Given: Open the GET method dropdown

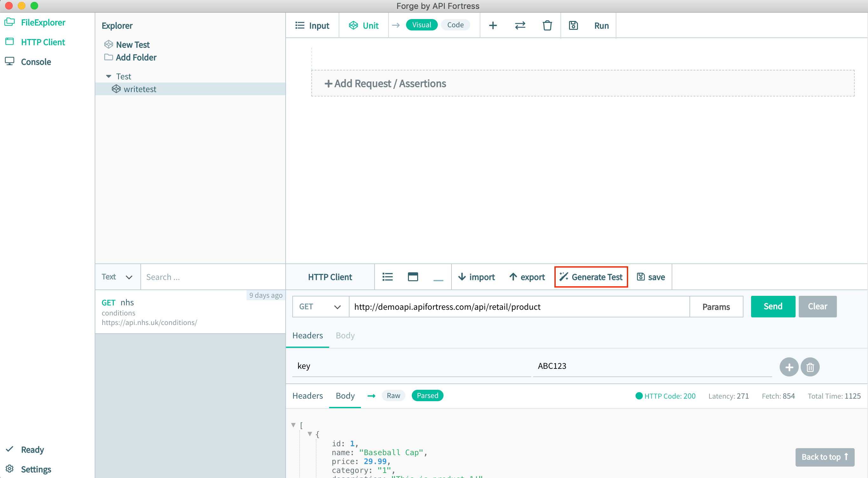Looking at the screenshot, I should click(x=320, y=307).
